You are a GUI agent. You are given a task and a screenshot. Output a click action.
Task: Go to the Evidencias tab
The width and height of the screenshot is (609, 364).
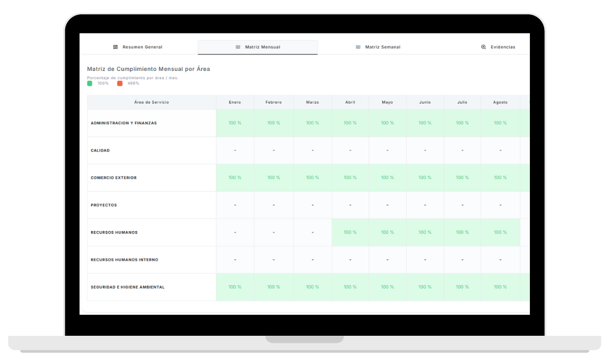pos(503,47)
